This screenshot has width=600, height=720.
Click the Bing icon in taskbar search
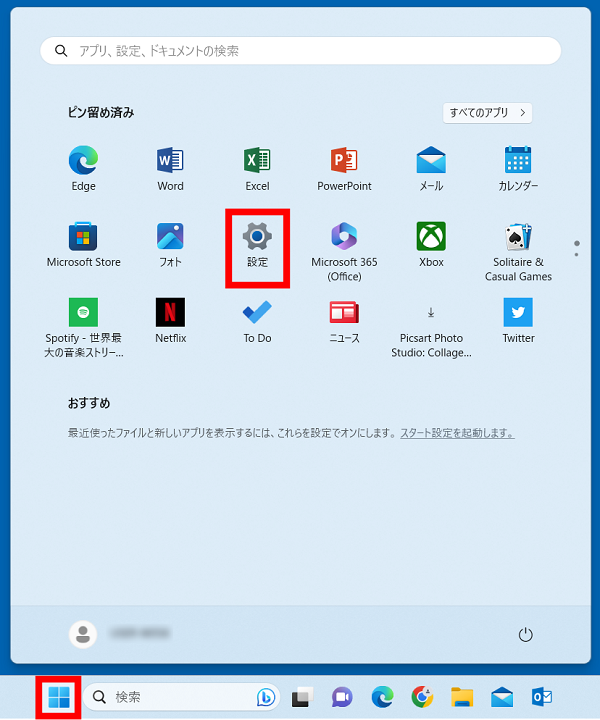pyautogui.click(x=266, y=697)
